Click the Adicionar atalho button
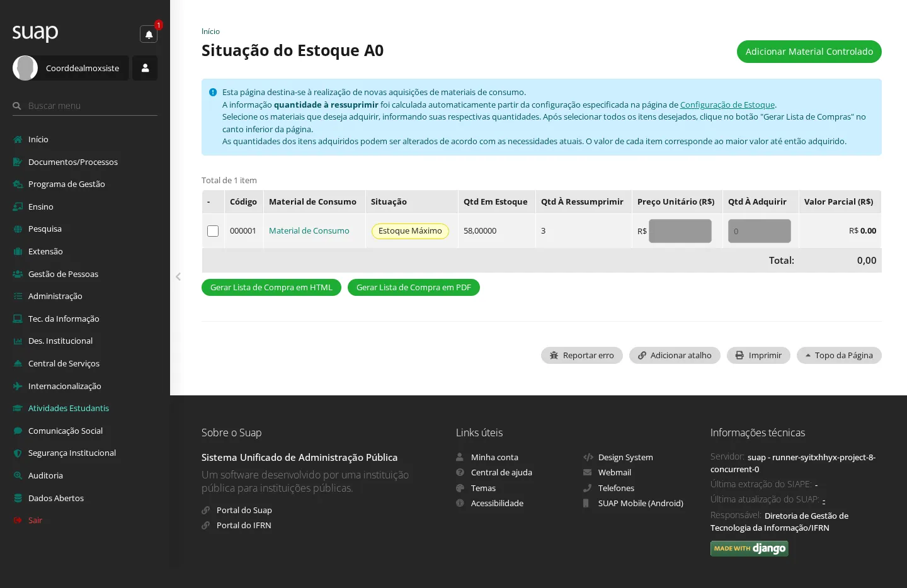This screenshot has width=907, height=588. tap(675, 356)
